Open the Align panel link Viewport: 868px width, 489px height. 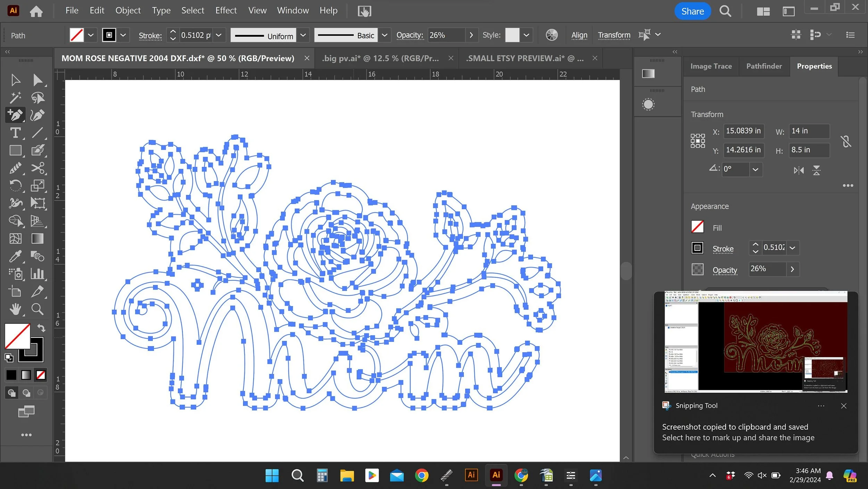click(x=579, y=35)
